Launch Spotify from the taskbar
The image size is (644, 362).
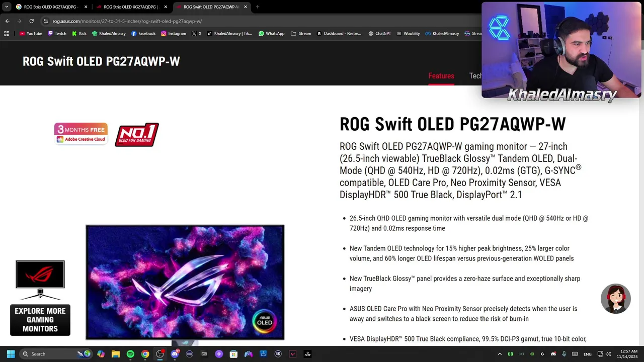coord(130,354)
